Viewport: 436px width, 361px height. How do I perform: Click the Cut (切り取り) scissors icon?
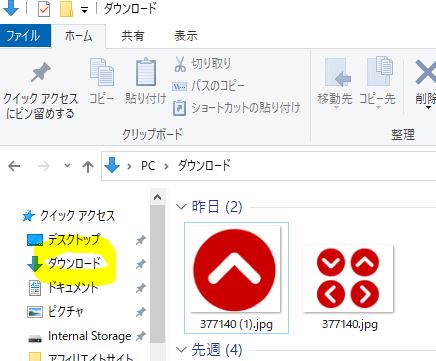(180, 64)
